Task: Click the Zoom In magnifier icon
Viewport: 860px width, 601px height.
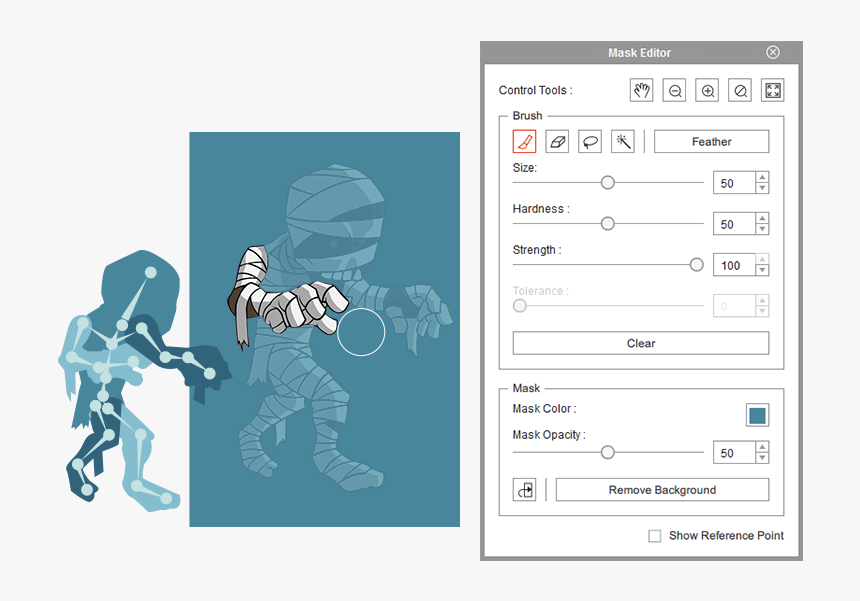Action: coord(708,91)
